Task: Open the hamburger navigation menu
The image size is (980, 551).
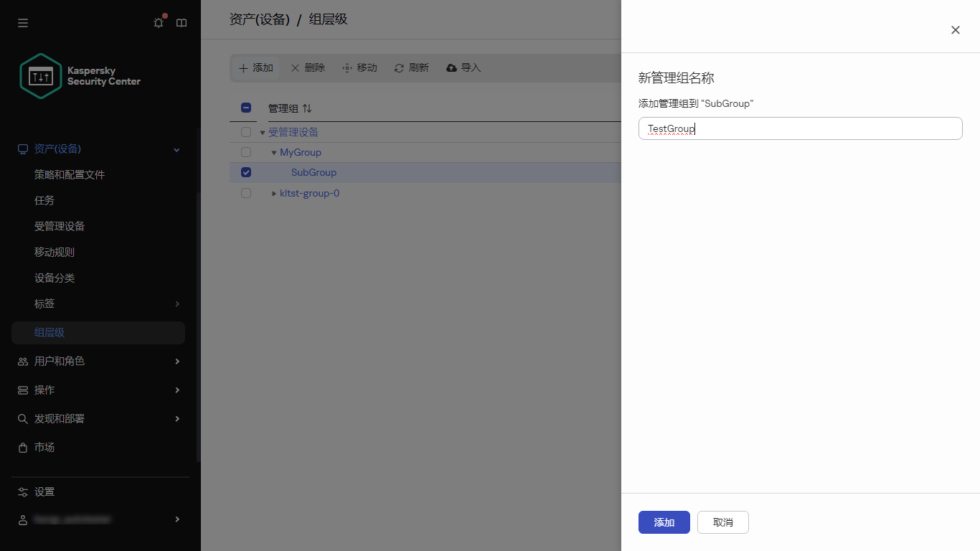Action: coord(22,22)
